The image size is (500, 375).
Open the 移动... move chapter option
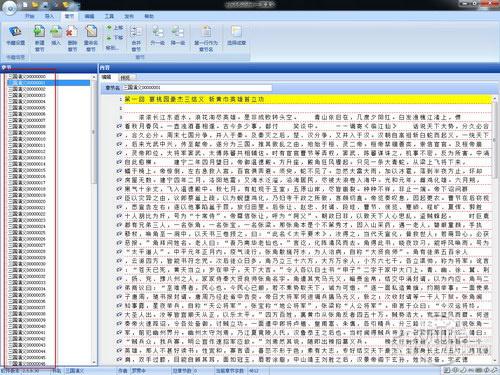(x=112, y=48)
